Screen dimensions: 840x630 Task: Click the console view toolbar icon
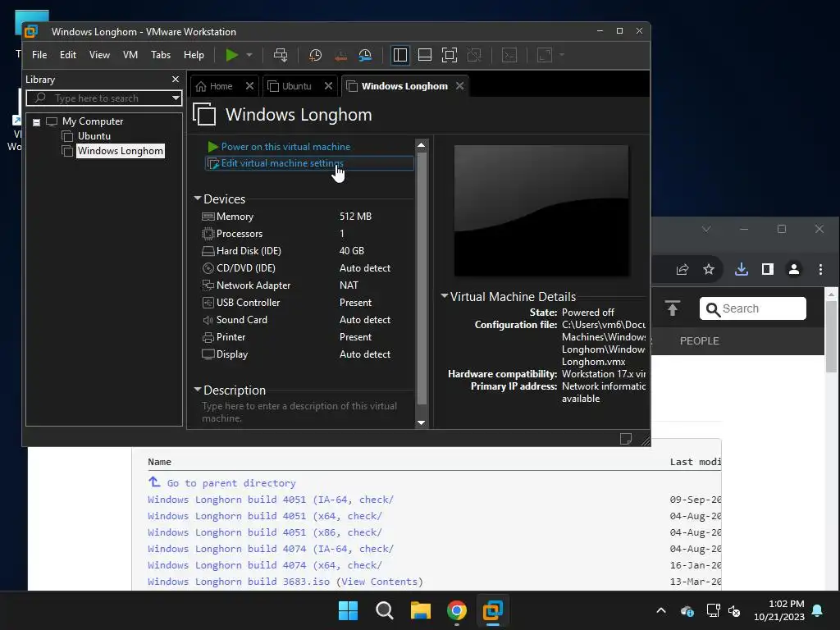[x=509, y=55]
